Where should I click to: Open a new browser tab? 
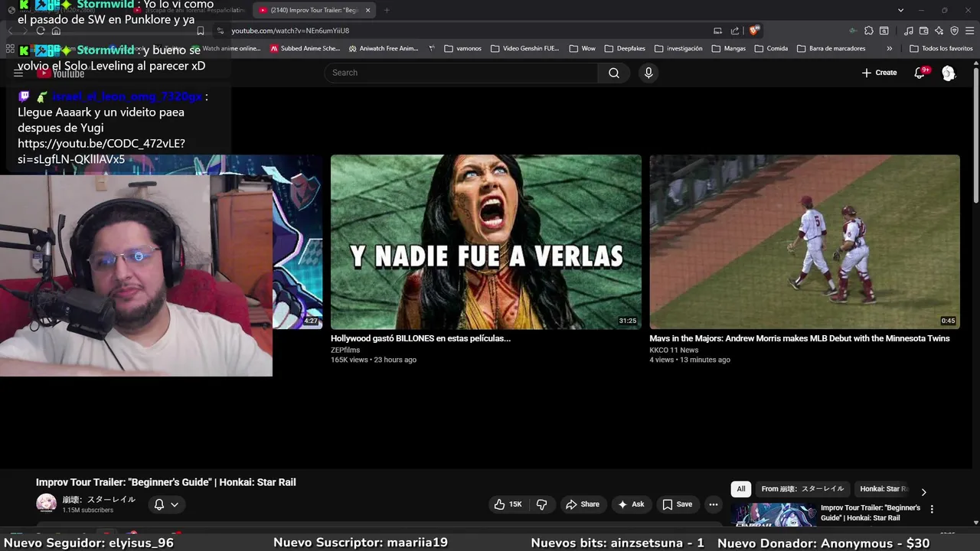(x=387, y=10)
